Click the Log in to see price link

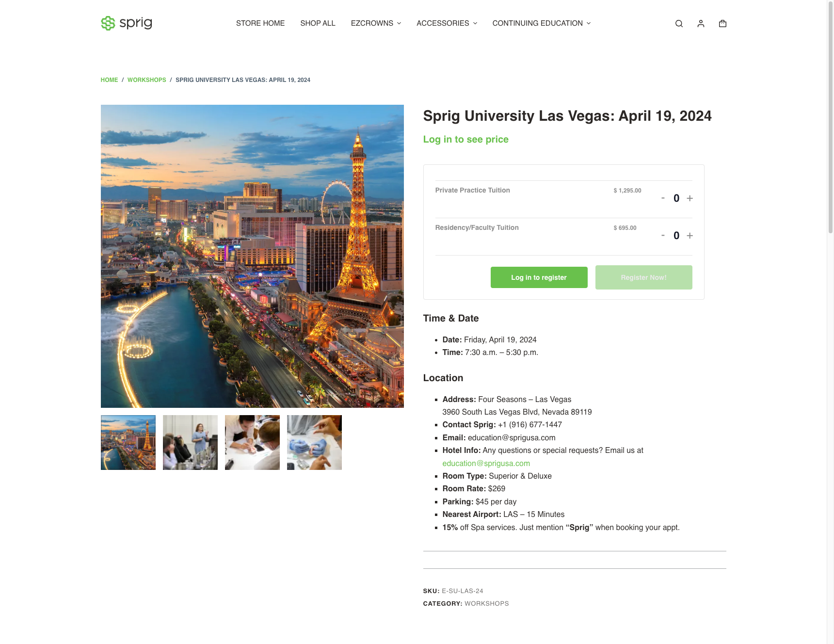point(465,139)
